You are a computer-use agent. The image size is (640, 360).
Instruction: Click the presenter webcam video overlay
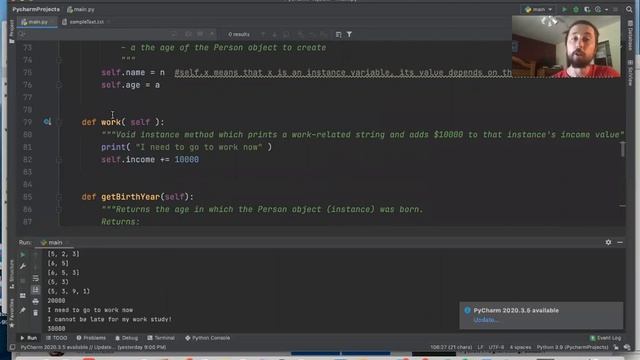click(x=566, y=47)
